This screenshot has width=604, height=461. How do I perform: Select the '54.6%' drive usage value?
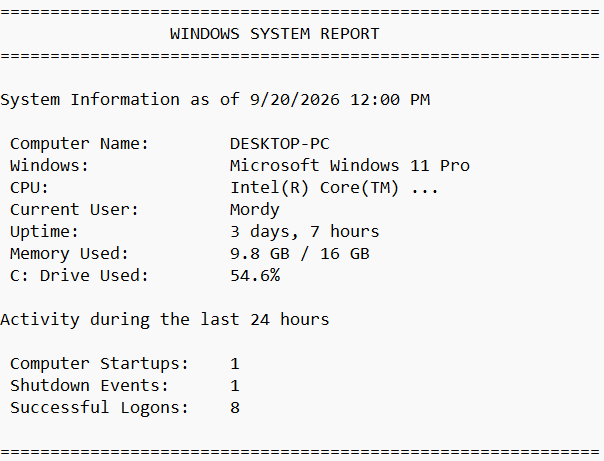coord(255,276)
